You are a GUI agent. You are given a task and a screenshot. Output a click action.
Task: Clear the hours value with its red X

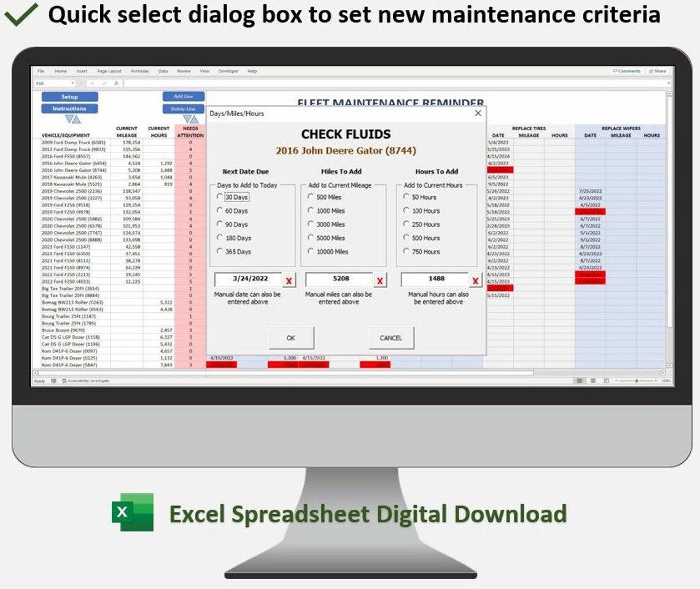[474, 279]
